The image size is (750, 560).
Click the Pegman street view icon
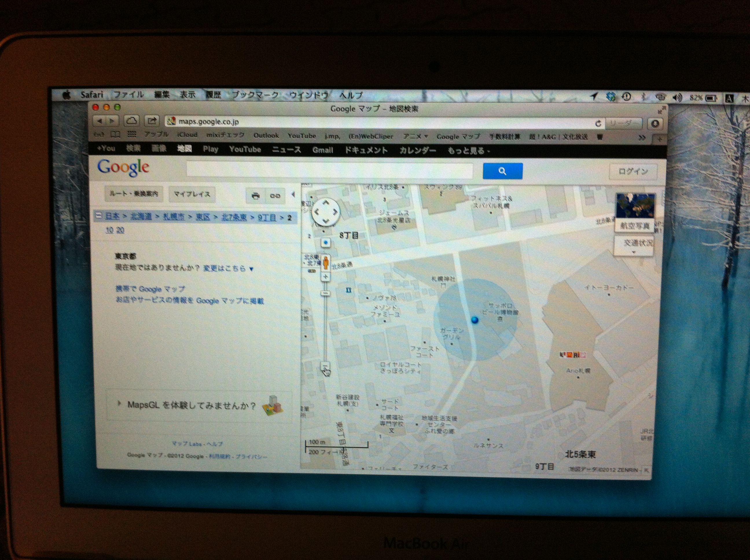click(x=326, y=262)
